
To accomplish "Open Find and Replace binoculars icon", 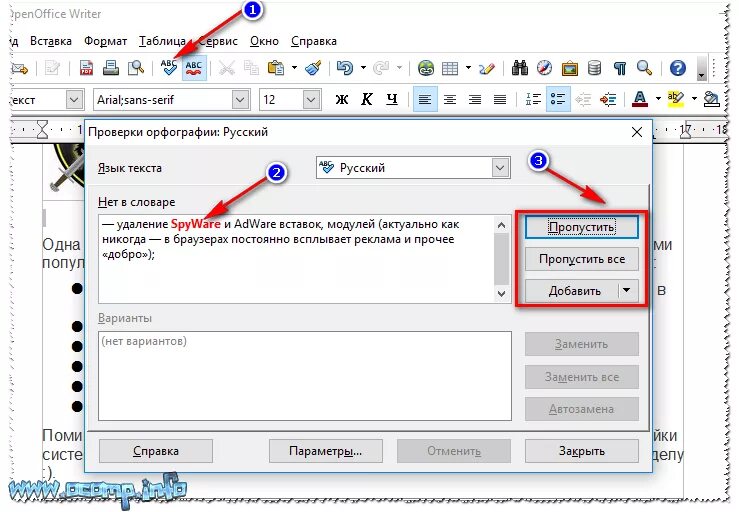I will coord(519,68).
